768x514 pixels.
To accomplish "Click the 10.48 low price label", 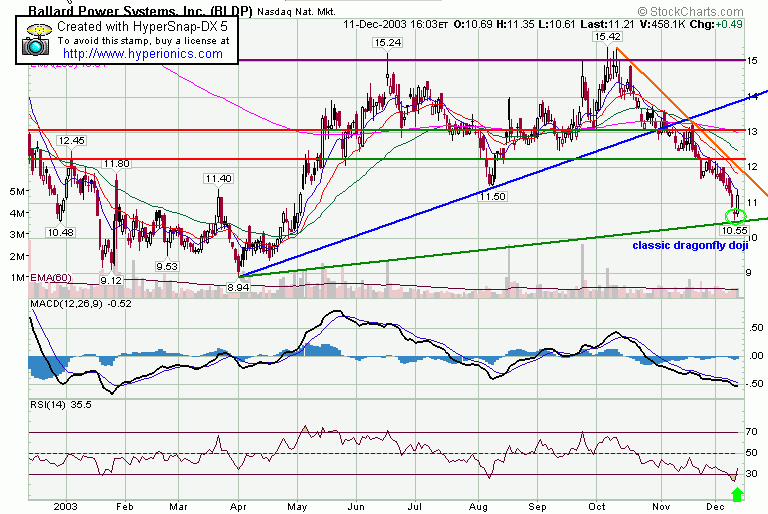I will [61, 233].
